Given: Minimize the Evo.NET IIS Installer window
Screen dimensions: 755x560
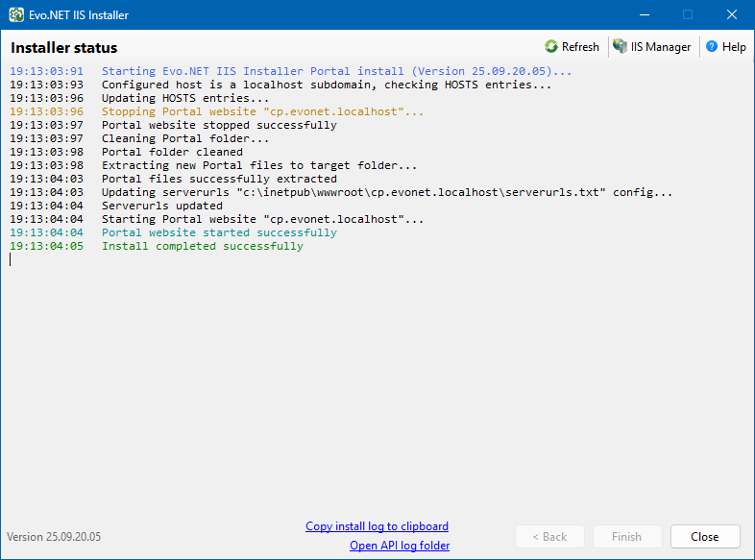Looking at the screenshot, I should point(644,14).
